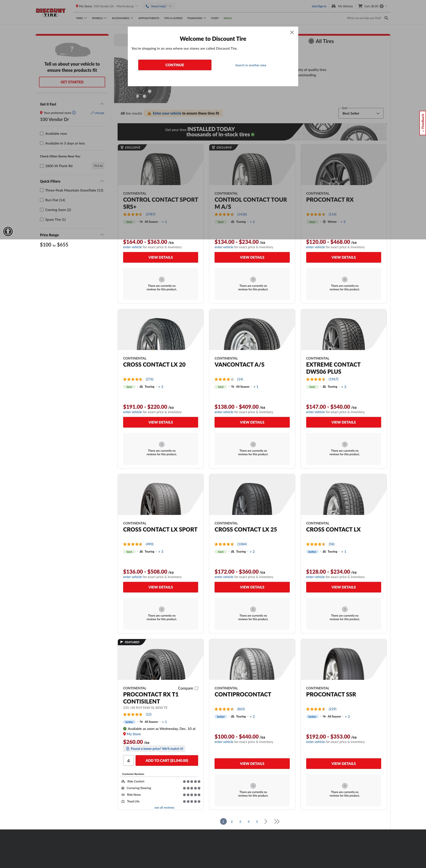Add ProContact RX T1 ContiSilent to cart
Image resolution: width=426 pixels, height=868 pixels.
167,760
